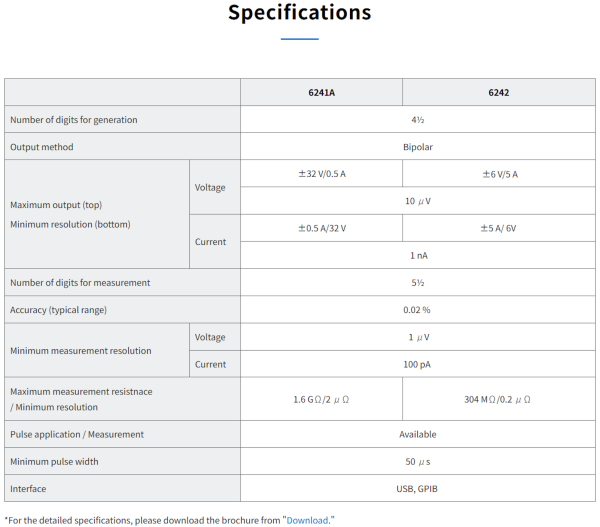Screen dimensions: 600x527
Task: Select the 100 pA measurement resolution cell
Action: (x=418, y=364)
